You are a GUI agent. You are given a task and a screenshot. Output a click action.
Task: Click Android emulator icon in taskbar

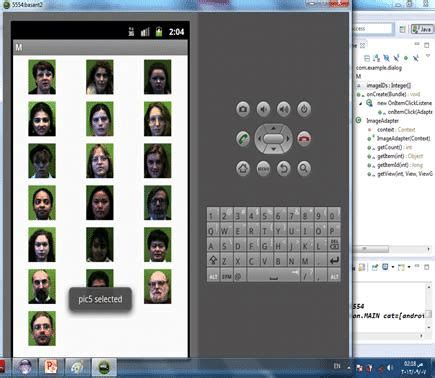[104, 367]
